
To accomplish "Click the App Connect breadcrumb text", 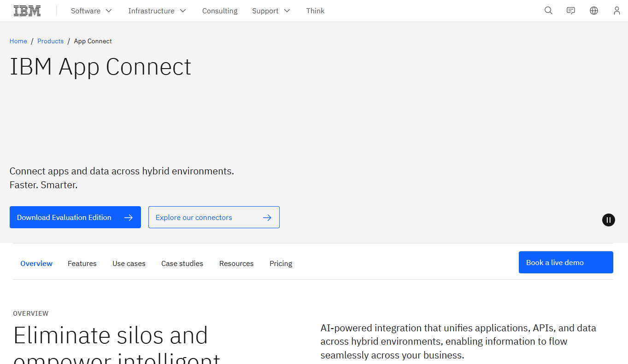I will point(93,41).
